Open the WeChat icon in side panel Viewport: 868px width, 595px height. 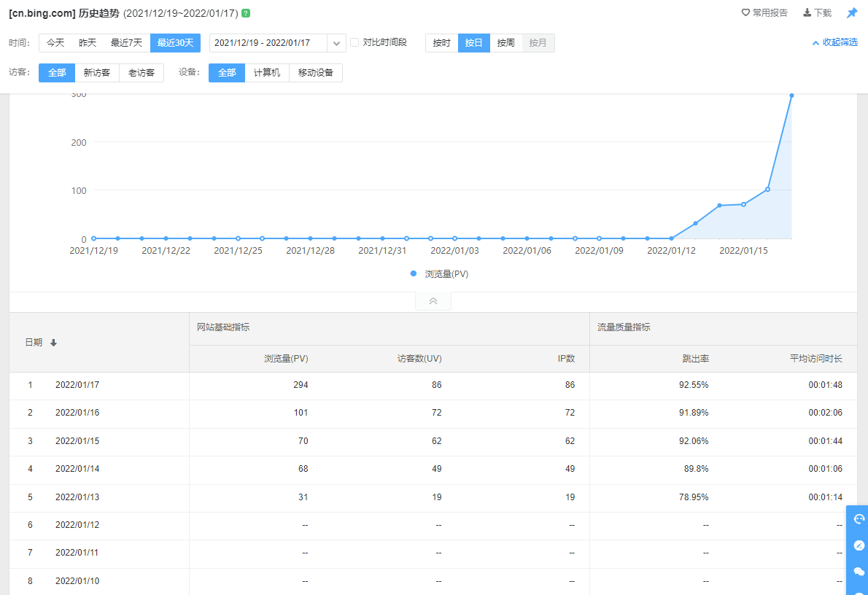(x=859, y=572)
